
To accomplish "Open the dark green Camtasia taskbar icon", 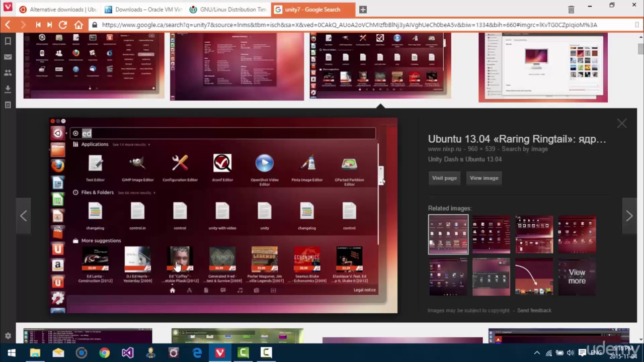I will pyautogui.click(x=243, y=353).
